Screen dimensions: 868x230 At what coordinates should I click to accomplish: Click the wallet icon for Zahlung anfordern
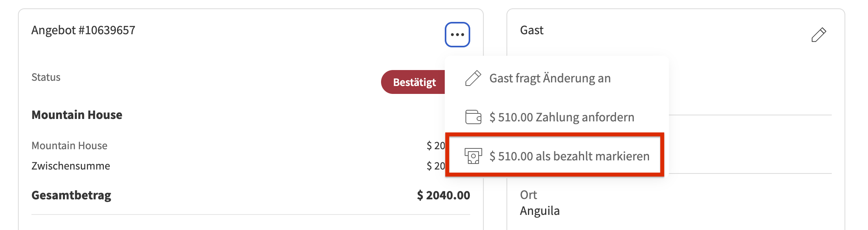473,117
